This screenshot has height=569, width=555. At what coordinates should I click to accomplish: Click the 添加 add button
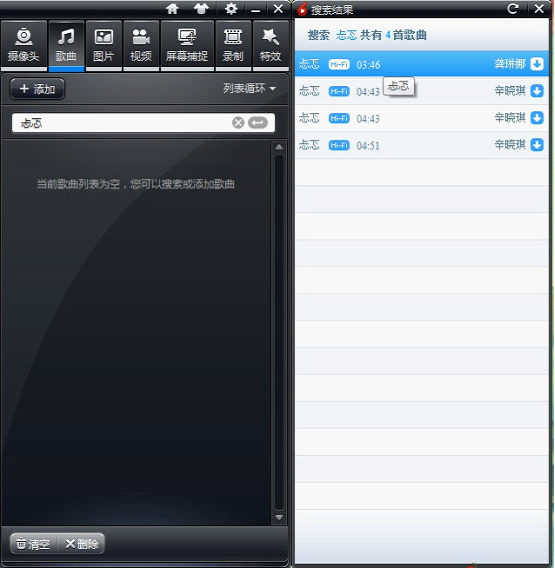(37, 89)
